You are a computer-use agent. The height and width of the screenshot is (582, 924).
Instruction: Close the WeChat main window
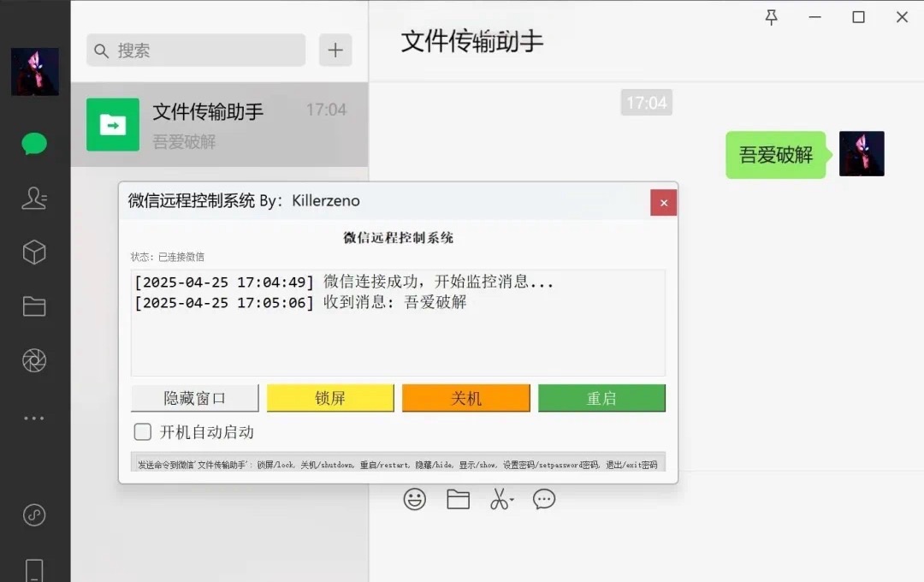(903, 17)
